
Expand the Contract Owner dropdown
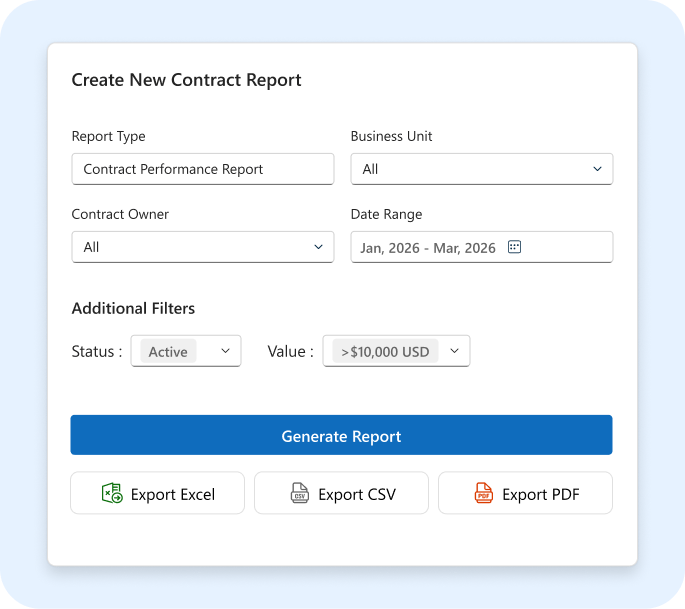click(203, 247)
